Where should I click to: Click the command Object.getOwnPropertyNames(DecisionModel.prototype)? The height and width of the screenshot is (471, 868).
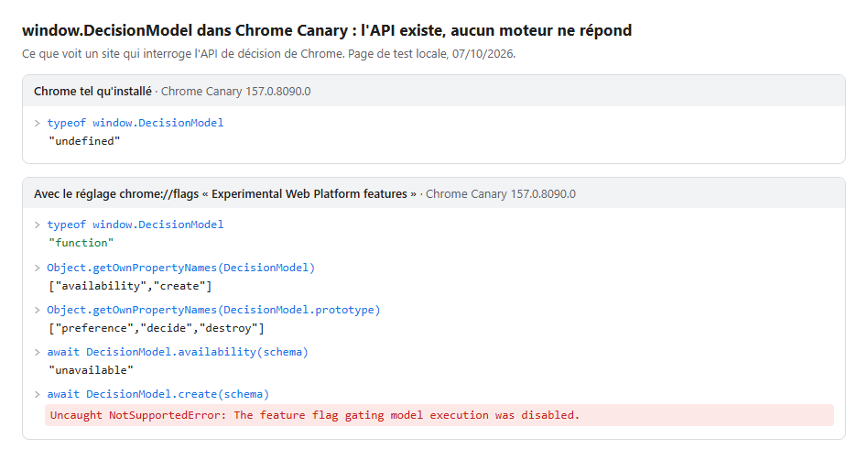(x=213, y=310)
